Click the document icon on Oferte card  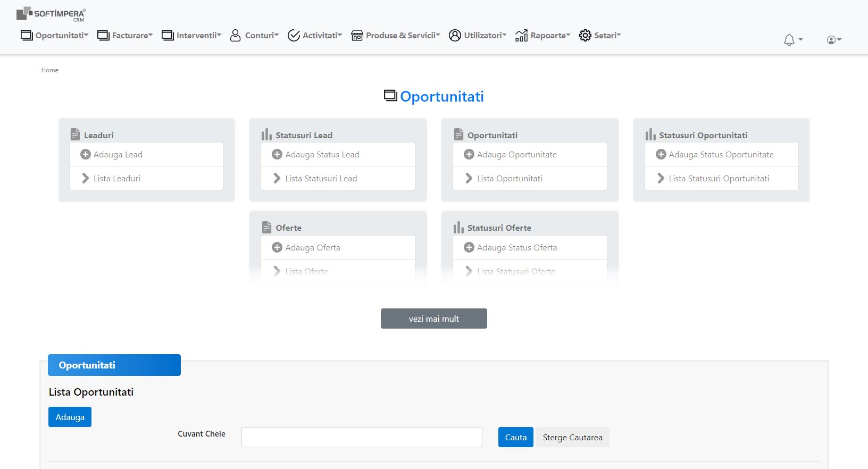[267, 227]
